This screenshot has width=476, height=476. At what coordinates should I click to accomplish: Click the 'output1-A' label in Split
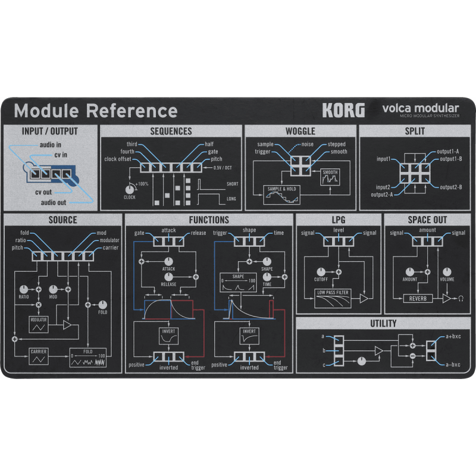pyautogui.click(x=448, y=152)
